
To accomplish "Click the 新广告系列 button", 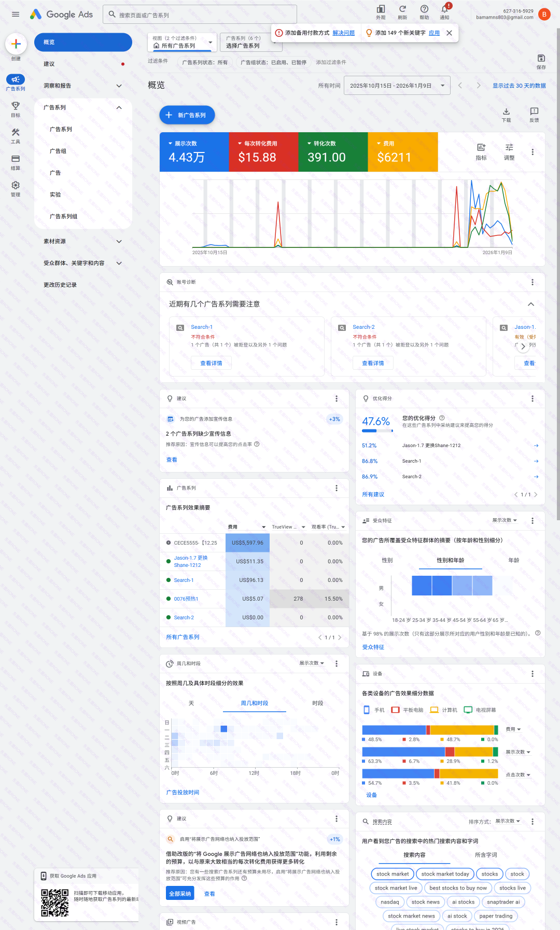I will [x=187, y=115].
